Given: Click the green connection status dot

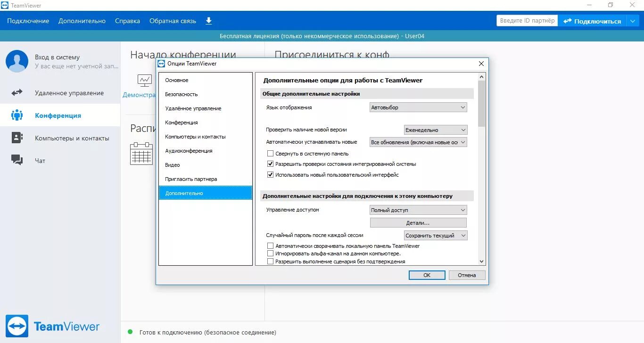Looking at the screenshot, I should [x=130, y=332].
